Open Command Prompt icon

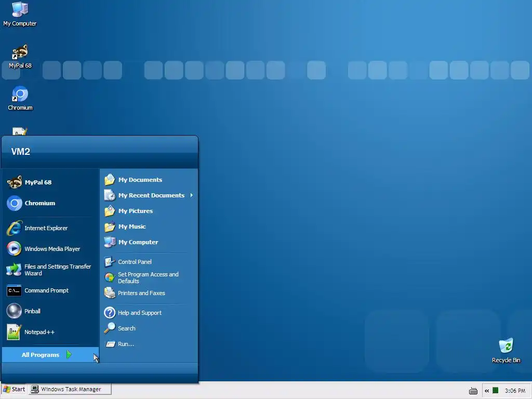(x=14, y=290)
